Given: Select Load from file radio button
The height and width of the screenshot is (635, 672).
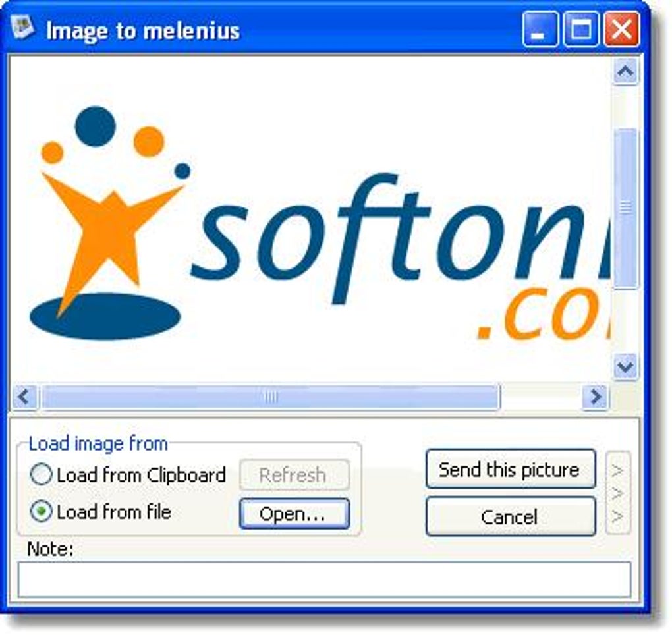Looking at the screenshot, I should tap(41, 511).
